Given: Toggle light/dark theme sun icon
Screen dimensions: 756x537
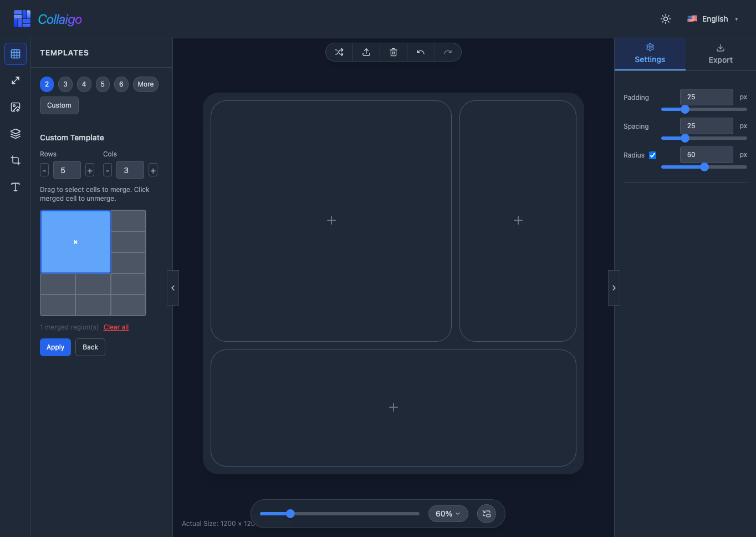Looking at the screenshot, I should coord(666,19).
